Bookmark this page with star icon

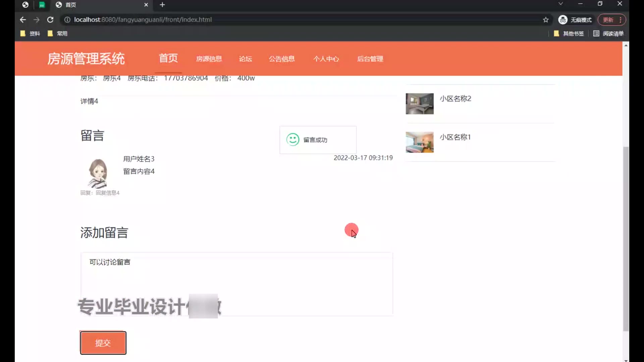[x=546, y=20]
